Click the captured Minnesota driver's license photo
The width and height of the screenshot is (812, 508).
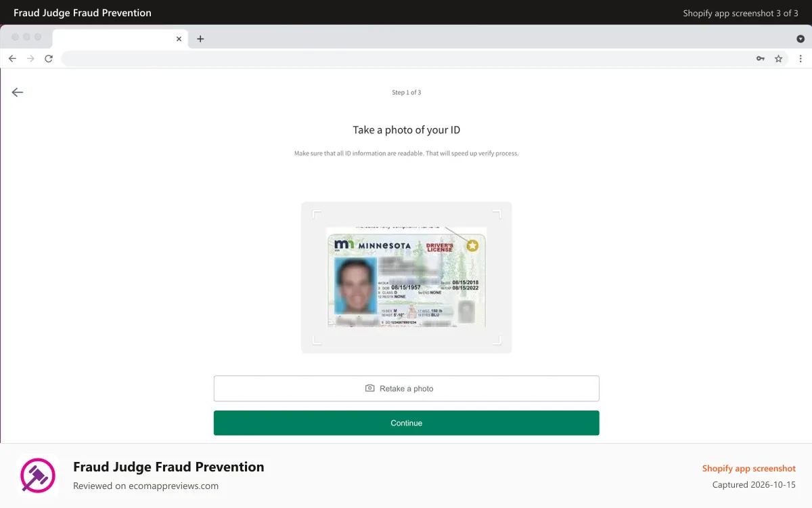[x=406, y=277]
